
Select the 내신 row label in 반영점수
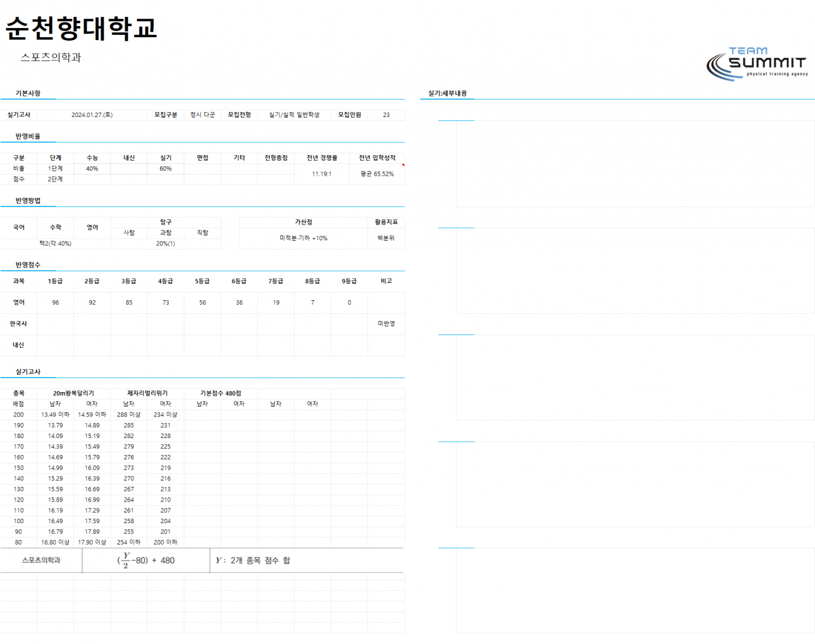point(19,345)
